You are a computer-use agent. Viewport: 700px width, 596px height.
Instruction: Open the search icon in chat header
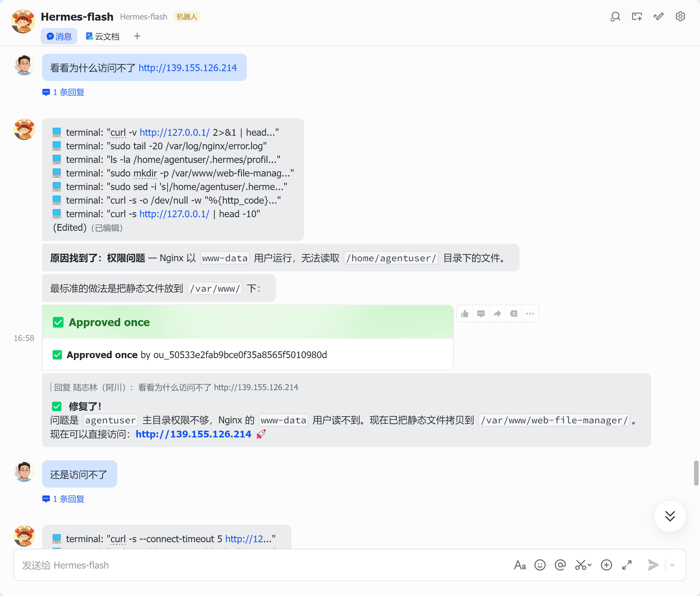[x=615, y=17]
